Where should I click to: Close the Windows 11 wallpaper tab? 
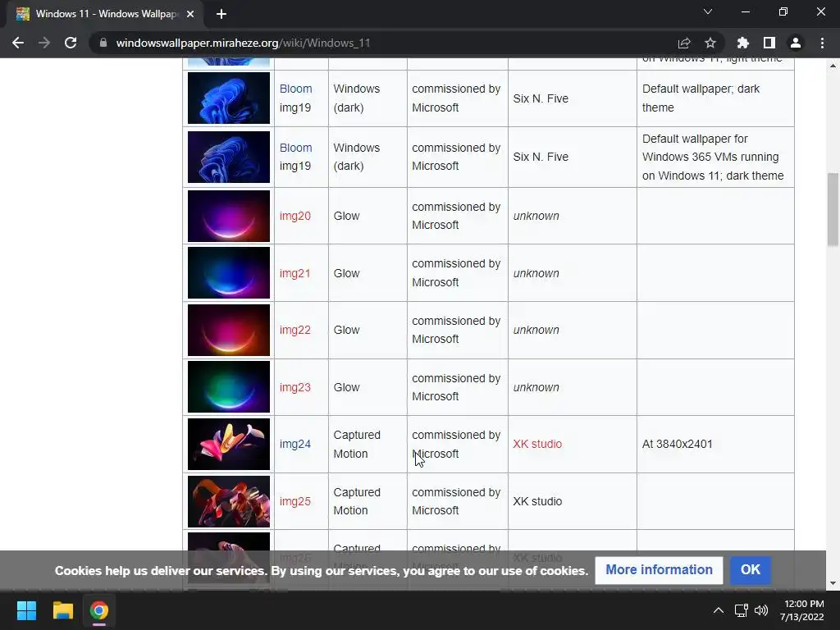coord(190,14)
